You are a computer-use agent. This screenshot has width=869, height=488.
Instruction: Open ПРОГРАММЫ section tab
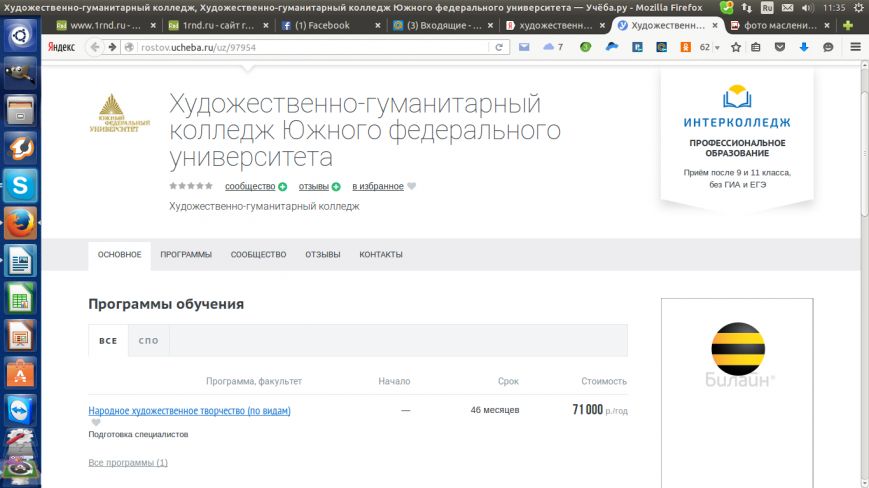(186, 255)
